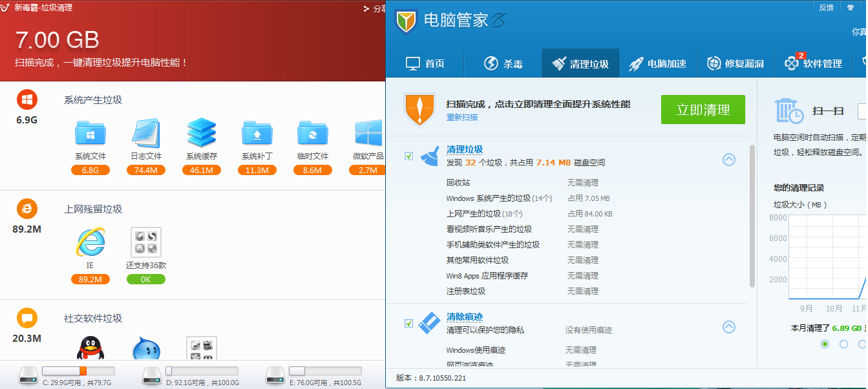Open the 还支持36款 browsers icon
The width and height of the screenshot is (868, 389).
coord(145,242)
